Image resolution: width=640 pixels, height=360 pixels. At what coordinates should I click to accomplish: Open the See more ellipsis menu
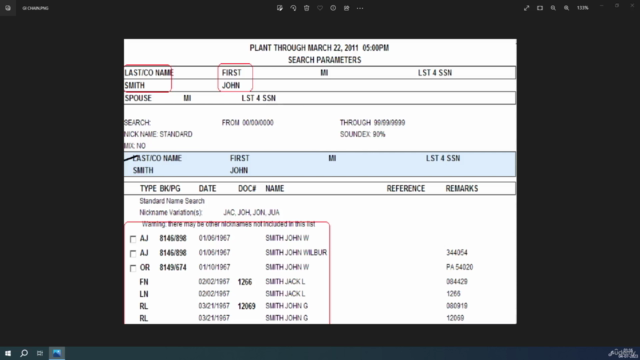click(360, 8)
